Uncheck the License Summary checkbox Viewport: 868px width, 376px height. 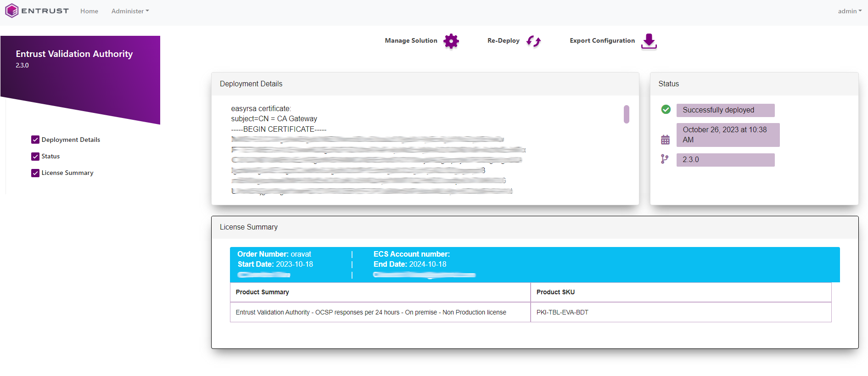35,173
